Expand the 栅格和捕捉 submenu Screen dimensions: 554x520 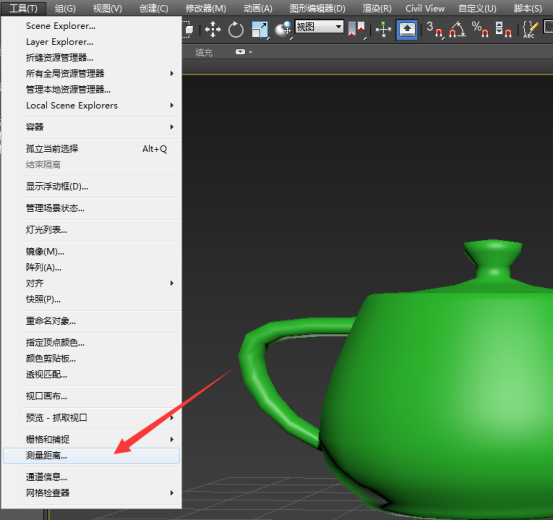[x=92, y=439]
